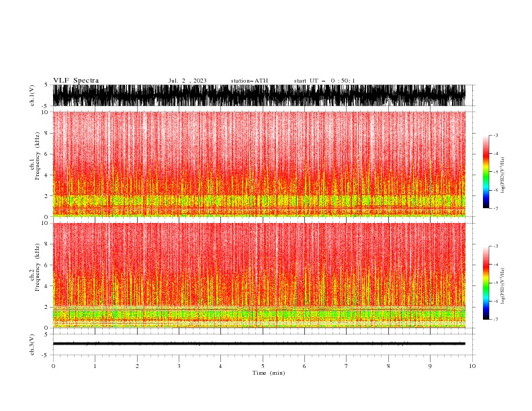Click the log(PSD) label beside ch.2 colorbar
The height and width of the screenshot is (411, 532).
(x=502, y=286)
